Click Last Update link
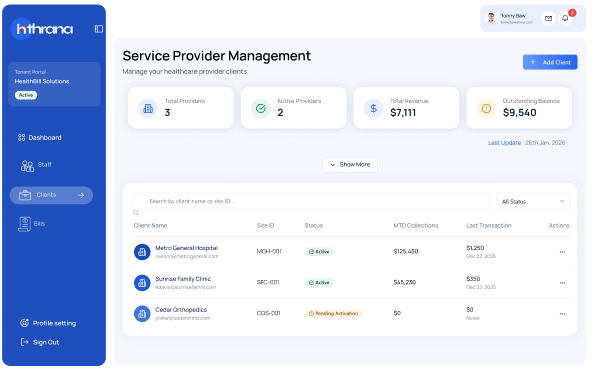This screenshot has width=596, height=373. 504,143
